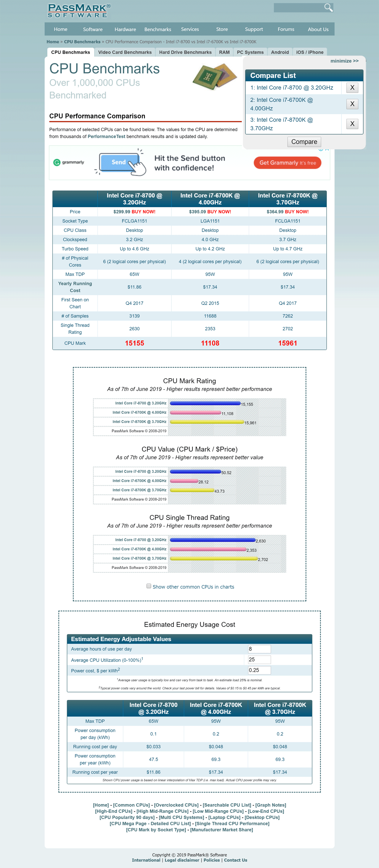
Task: Remove i7-6700K from compare list
Action: click(352, 104)
